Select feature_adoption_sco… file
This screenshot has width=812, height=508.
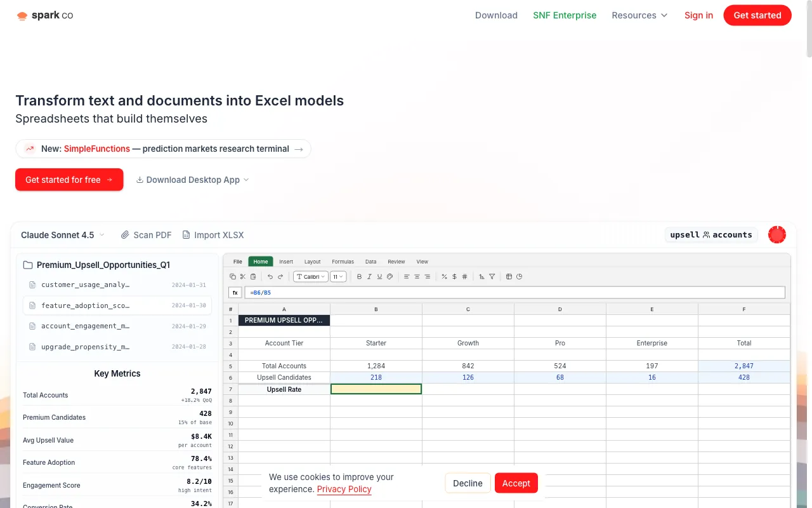[117, 305]
